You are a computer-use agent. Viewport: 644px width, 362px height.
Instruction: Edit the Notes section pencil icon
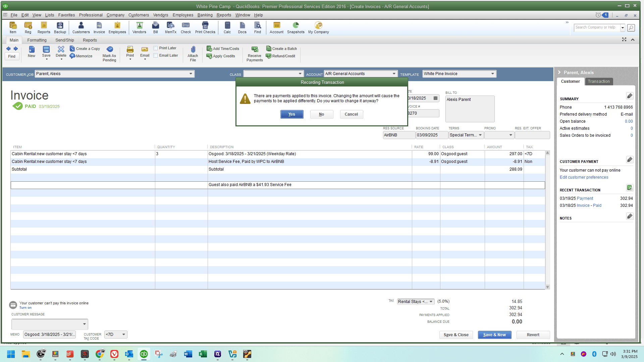pos(630,216)
